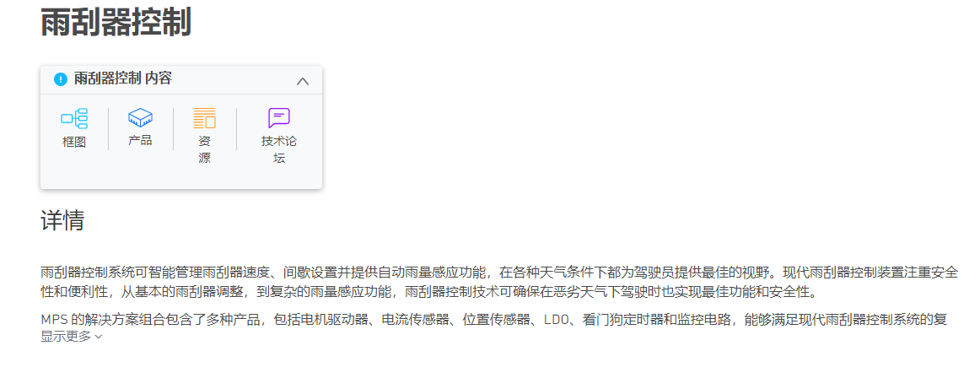
Task: Click the blue exclamation info icon
Action: (x=60, y=79)
